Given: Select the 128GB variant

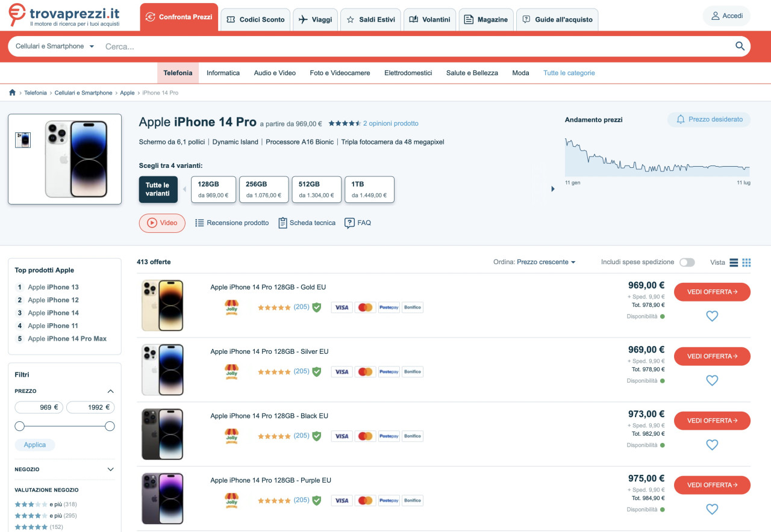Looking at the screenshot, I should (213, 189).
